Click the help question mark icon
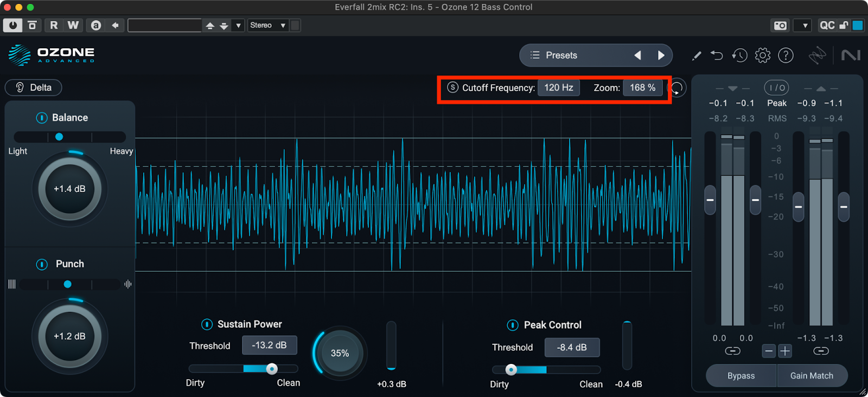The height and width of the screenshot is (397, 868). (786, 55)
